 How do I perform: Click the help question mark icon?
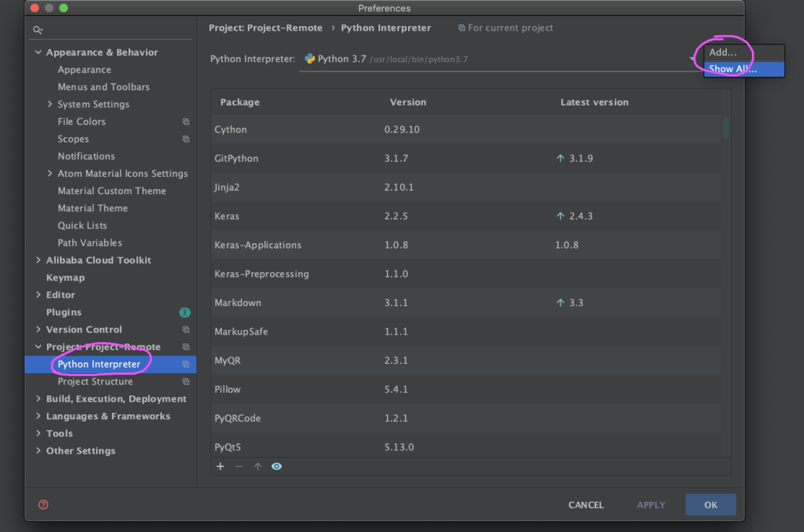coord(43,505)
